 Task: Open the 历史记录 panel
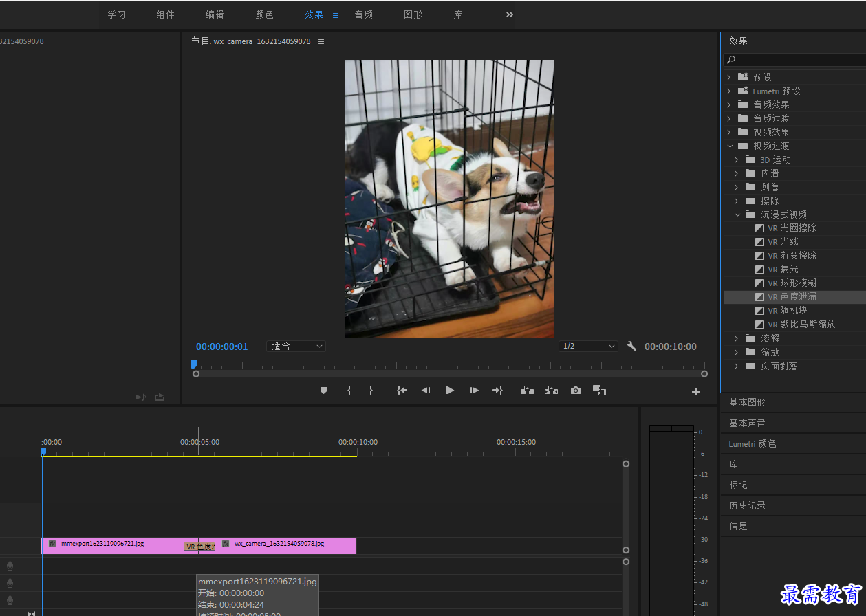[747, 505]
